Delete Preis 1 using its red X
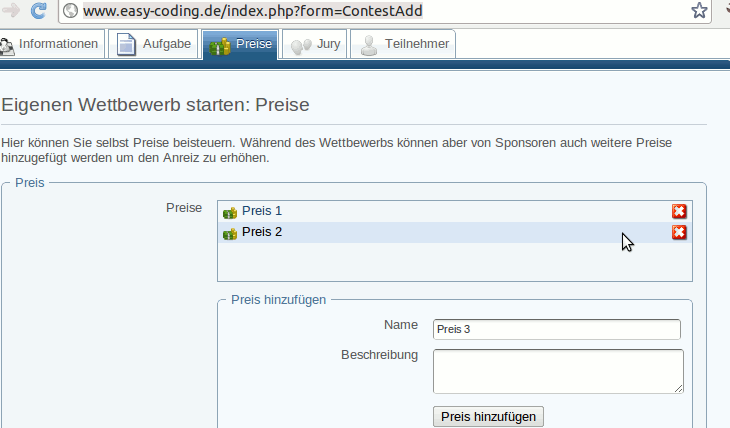Image resolution: width=730 pixels, height=428 pixels. pyautogui.click(x=679, y=211)
